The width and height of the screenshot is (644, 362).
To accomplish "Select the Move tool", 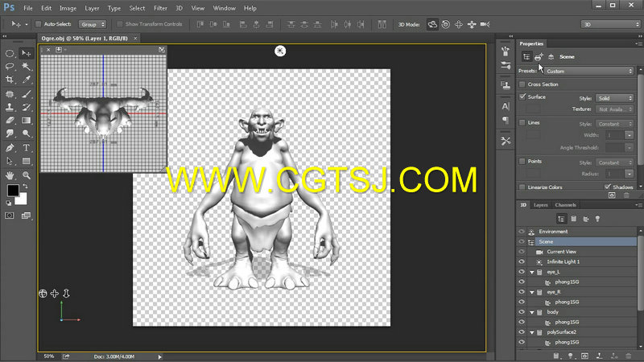I will tap(27, 53).
